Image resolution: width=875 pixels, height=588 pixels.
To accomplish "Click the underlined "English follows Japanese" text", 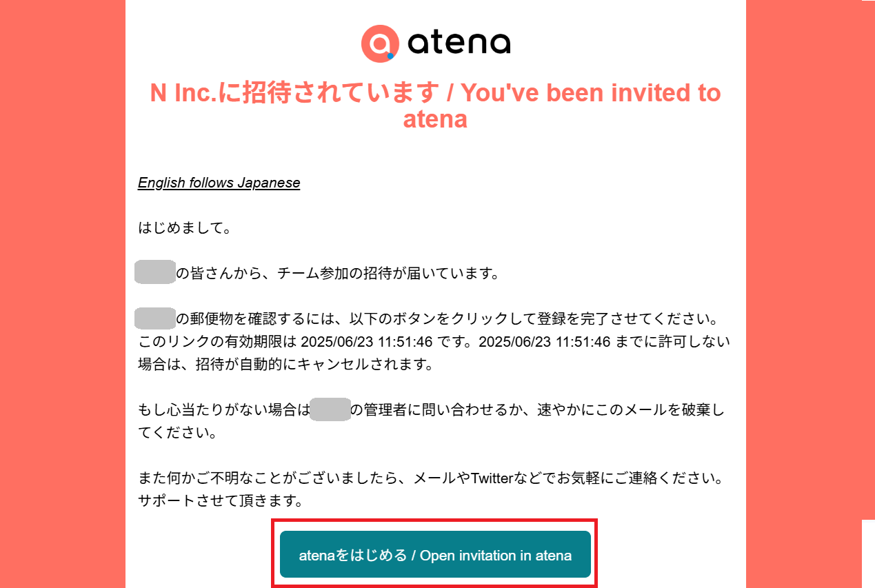I will 219,183.
